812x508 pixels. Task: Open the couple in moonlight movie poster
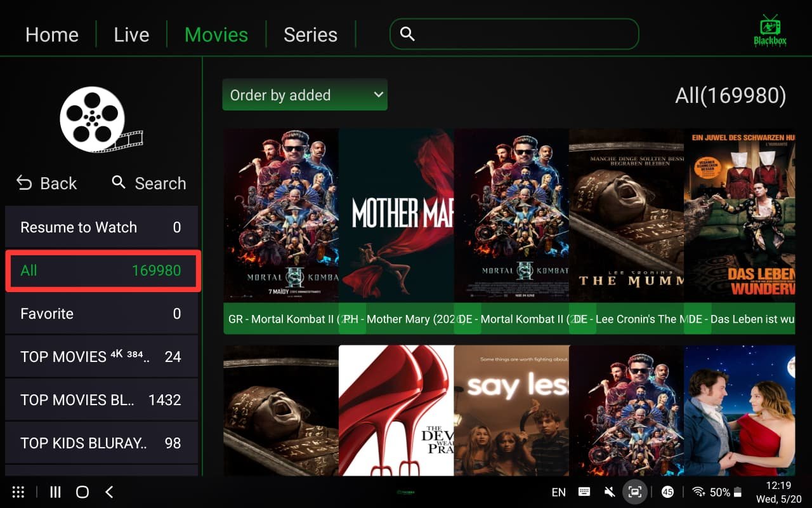pos(740,410)
